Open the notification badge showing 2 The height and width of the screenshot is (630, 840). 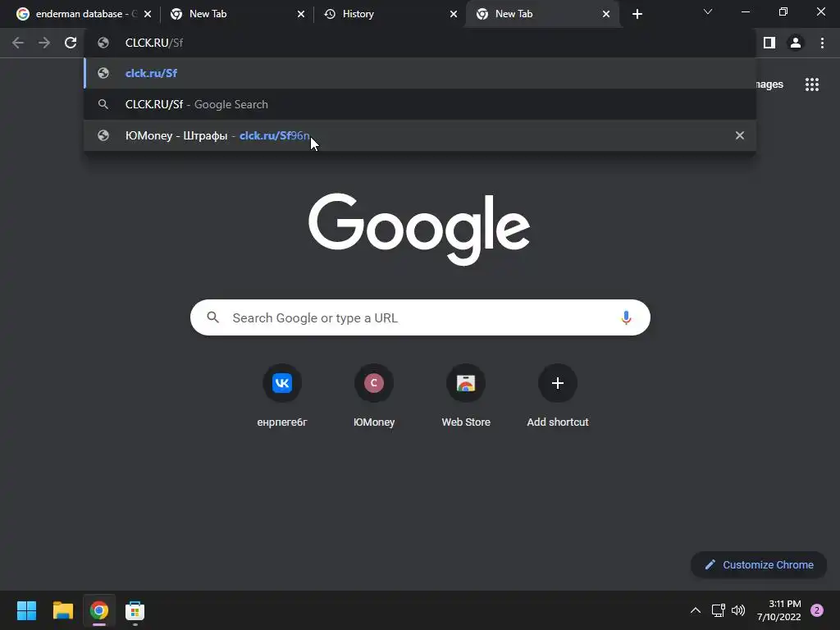click(x=817, y=610)
